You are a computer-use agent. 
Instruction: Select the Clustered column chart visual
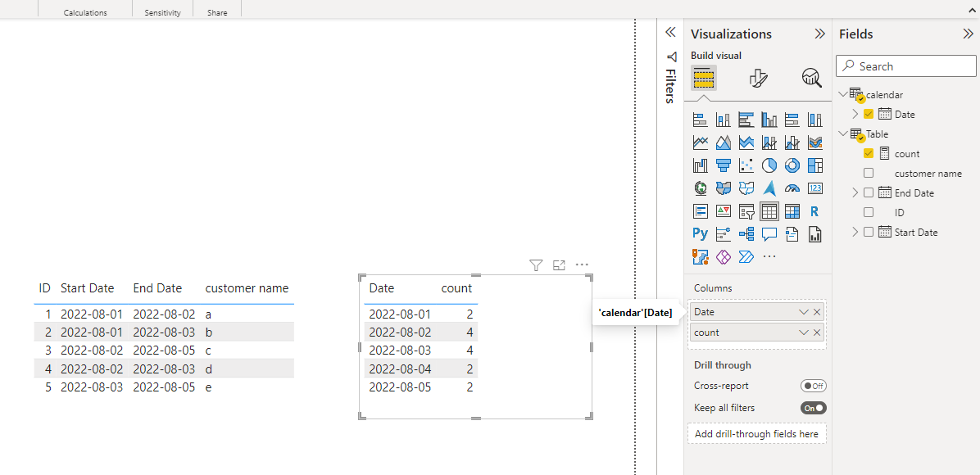coord(769,120)
